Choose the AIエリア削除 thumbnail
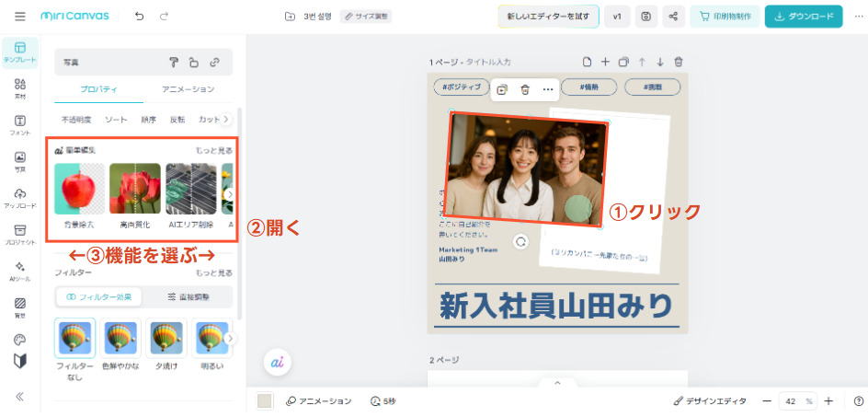Image resolution: width=868 pixels, height=417 pixels. (191, 189)
